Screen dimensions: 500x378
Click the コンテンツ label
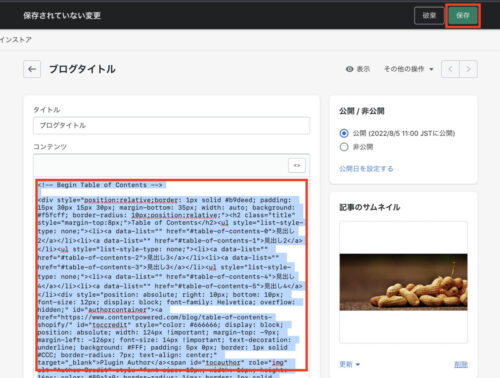pos(50,147)
